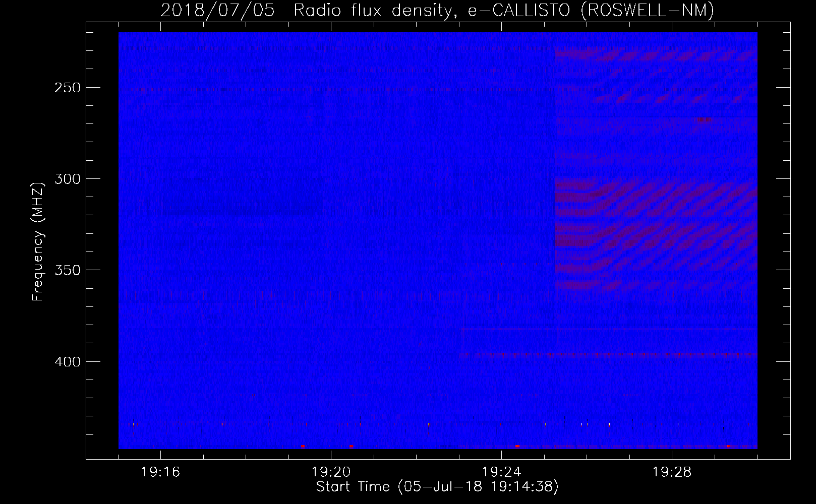Click the 19:28 time tick label

point(672,472)
